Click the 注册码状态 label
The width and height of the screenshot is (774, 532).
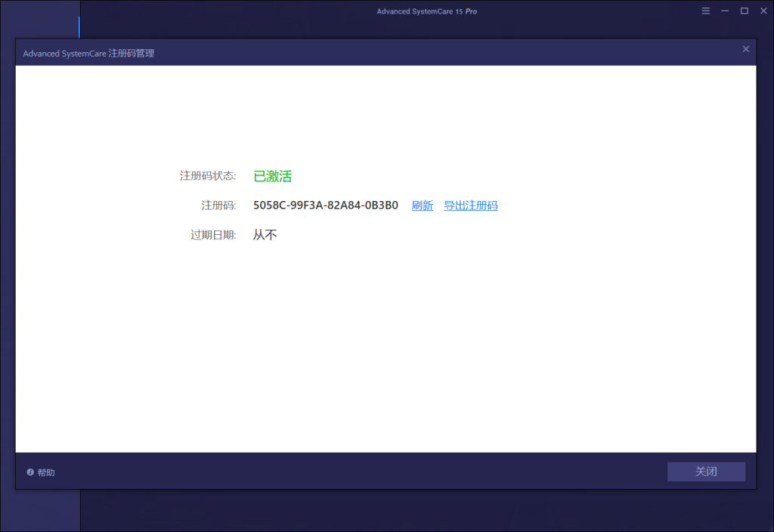pyautogui.click(x=208, y=176)
